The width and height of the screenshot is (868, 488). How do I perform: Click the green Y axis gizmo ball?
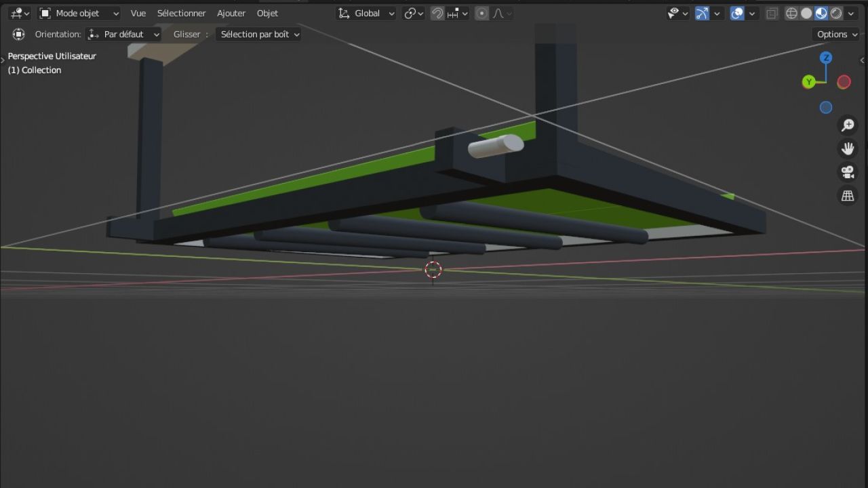(808, 82)
